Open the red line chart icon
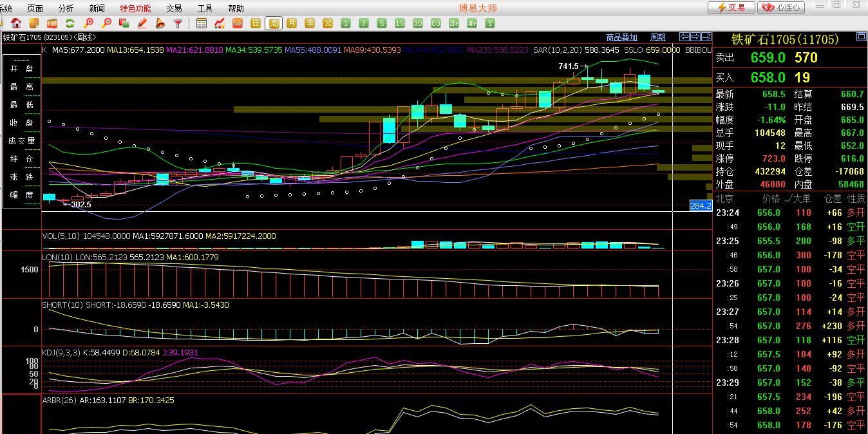868x434 pixels. point(220,23)
